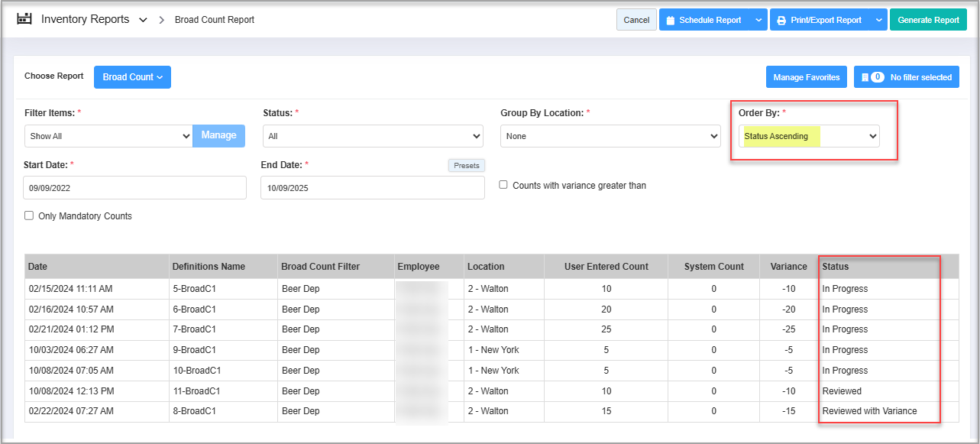Click the Start Date input field

pyautogui.click(x=134, y=187)
